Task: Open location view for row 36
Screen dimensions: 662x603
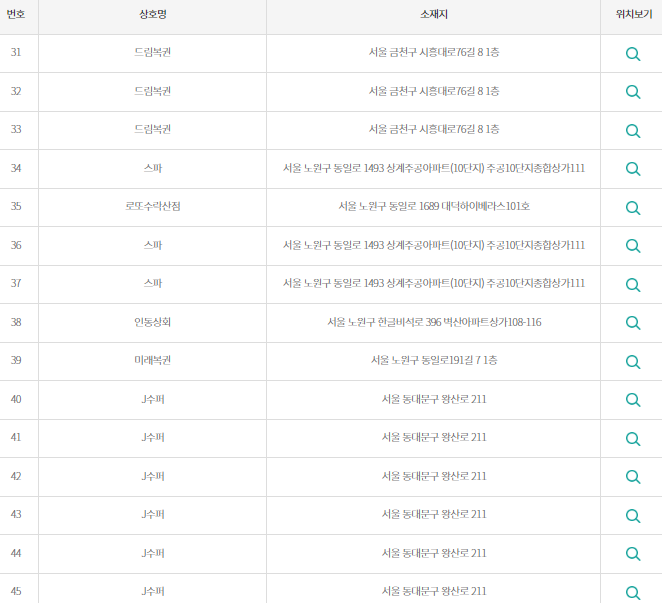Action: 632,246
